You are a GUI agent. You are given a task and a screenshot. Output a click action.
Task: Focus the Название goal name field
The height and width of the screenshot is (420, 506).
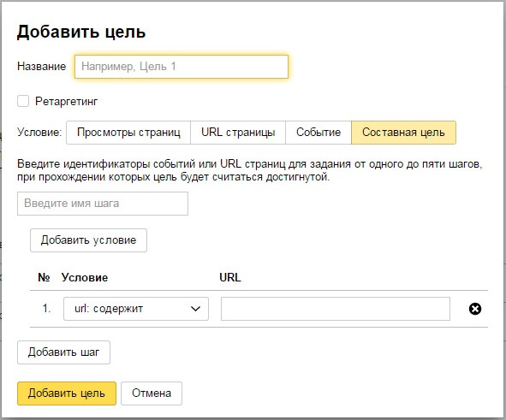tap(182, 67)
